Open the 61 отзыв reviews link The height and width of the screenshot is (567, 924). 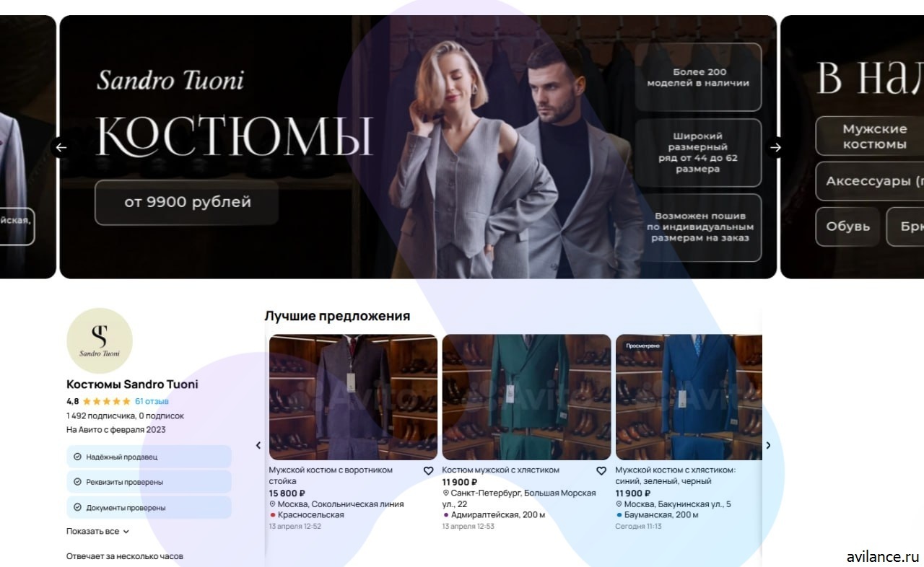(x=152, y=401)
